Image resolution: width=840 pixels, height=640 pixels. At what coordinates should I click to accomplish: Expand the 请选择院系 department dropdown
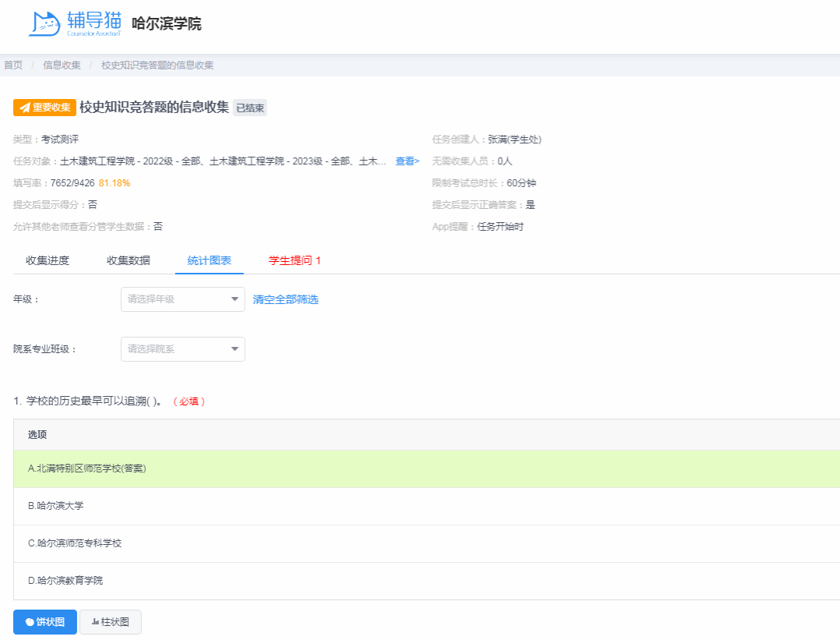182,349
